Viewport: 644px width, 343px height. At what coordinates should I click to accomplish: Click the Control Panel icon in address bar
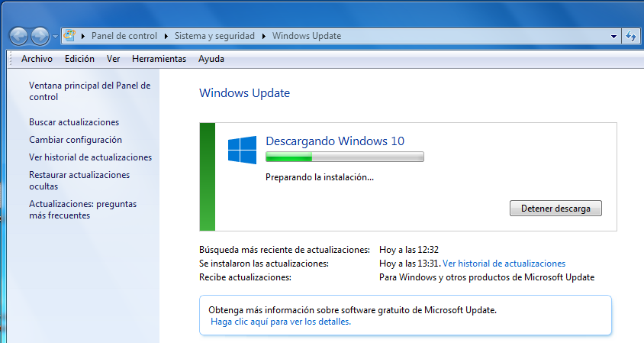point(70,36)
